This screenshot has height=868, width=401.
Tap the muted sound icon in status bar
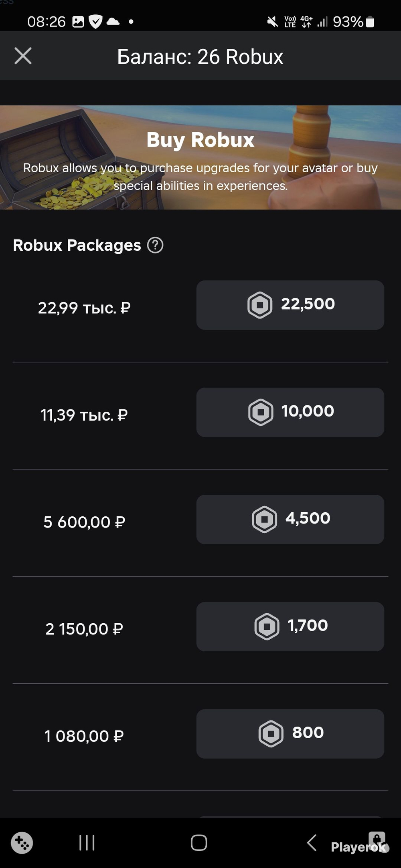point(272,22)
